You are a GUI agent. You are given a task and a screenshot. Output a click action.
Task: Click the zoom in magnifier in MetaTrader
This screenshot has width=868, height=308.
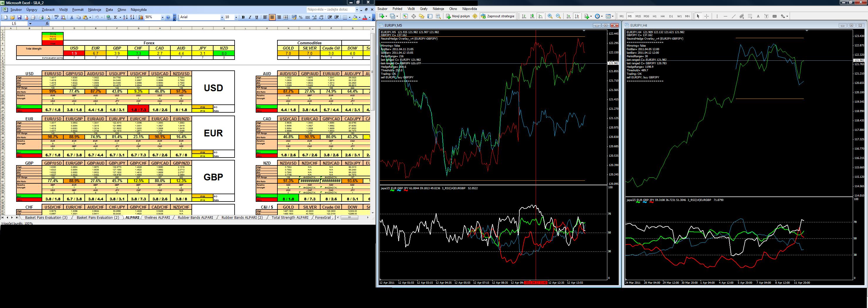pyautogui.click(x=550, y=16)
